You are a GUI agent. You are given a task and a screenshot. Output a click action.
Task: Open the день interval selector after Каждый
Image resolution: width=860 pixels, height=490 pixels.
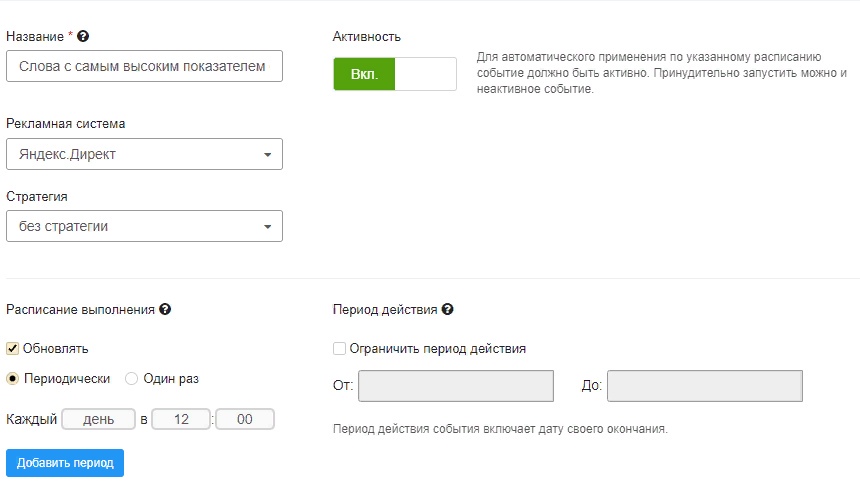(x=98, y=420)
